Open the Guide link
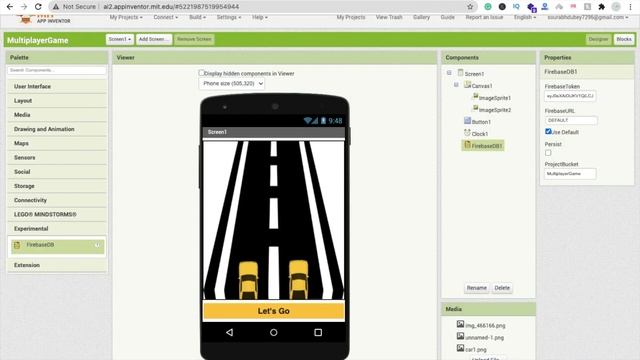The image size is (640, 360). coord(448,17)
